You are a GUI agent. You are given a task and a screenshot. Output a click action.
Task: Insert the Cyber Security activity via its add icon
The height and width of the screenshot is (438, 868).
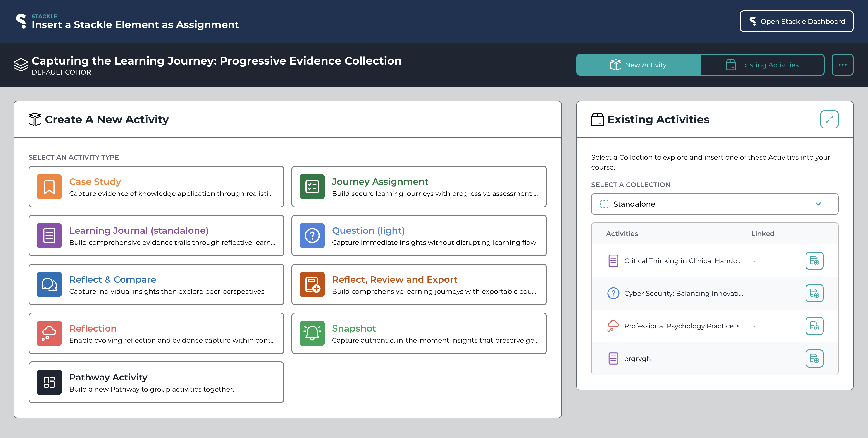pyautogui.click(x=814, y=293)
